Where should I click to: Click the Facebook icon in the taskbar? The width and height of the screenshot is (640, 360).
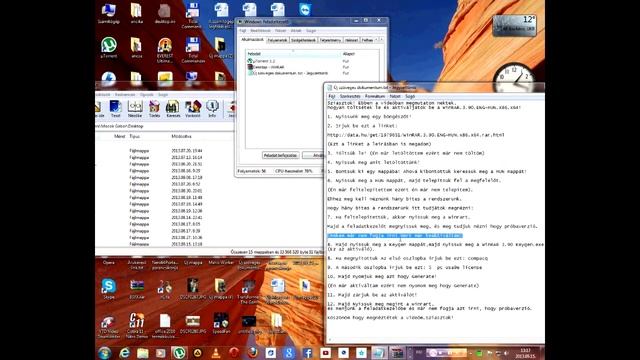pos(307,353)
